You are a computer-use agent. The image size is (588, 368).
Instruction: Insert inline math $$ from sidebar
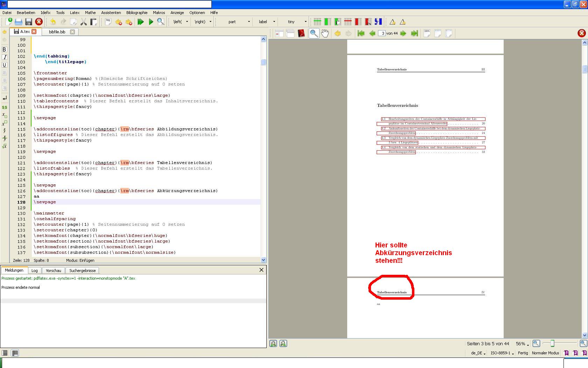click(5, 107)
